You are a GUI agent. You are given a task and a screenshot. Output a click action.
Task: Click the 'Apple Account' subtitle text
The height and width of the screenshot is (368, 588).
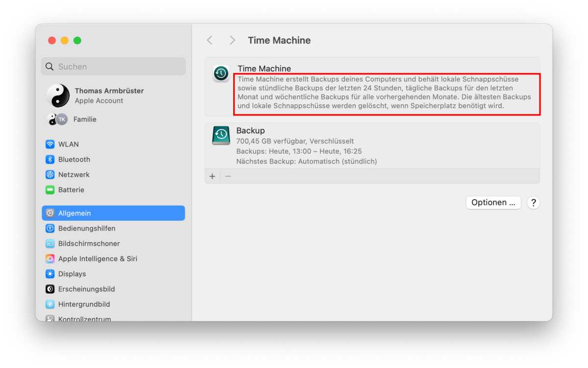point(99,101)
